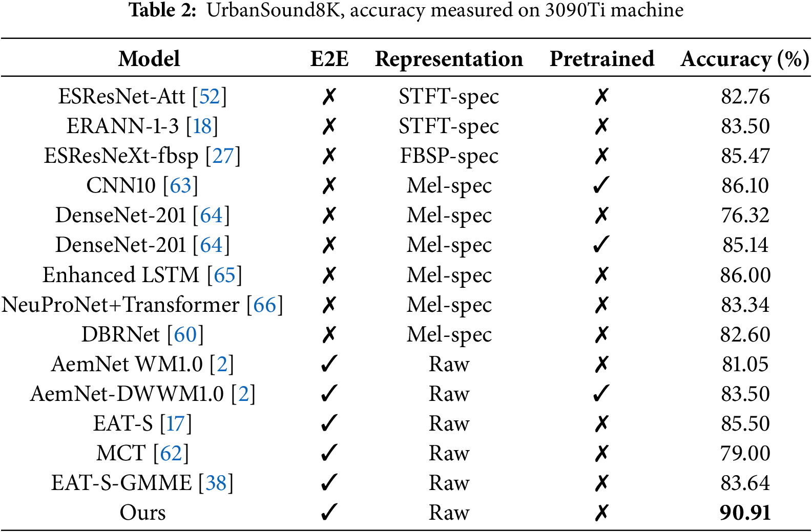This screenshot has width=812, height=532.
Task: Click citation 65 after Enhanced LSTM
Action: point(224,275)
